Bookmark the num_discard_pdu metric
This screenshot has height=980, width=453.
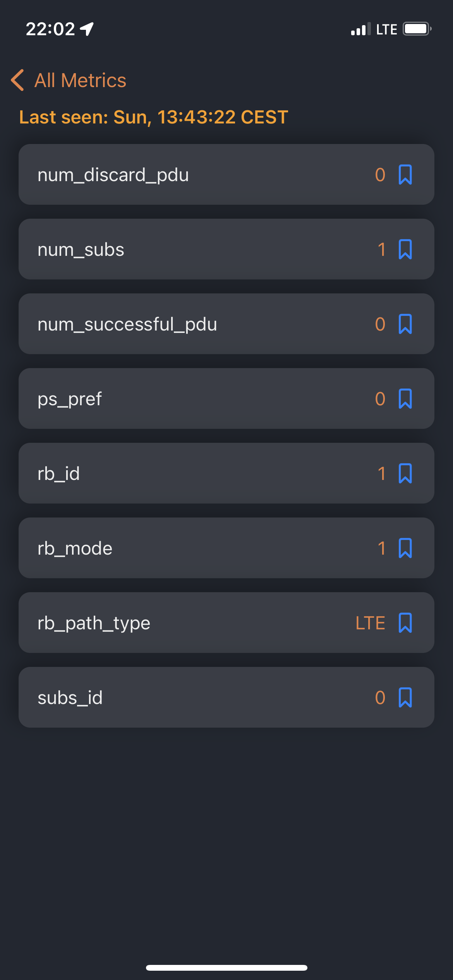[x=405, y=175]
